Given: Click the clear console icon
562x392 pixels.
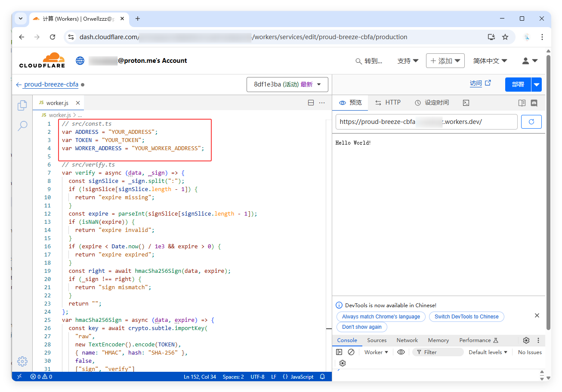Looking at the screenshot, I should 351,352.
